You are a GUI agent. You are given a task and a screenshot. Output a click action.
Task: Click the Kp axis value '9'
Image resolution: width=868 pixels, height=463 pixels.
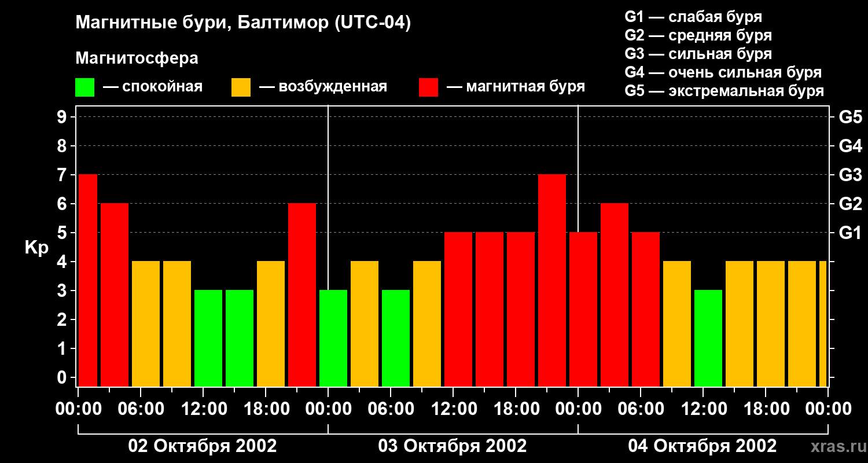point(63,117)
